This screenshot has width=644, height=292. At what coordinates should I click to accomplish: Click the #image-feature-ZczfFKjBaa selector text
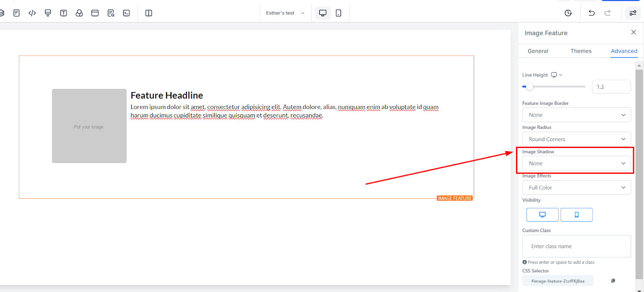pyautogui.click(x=557, y=281)
